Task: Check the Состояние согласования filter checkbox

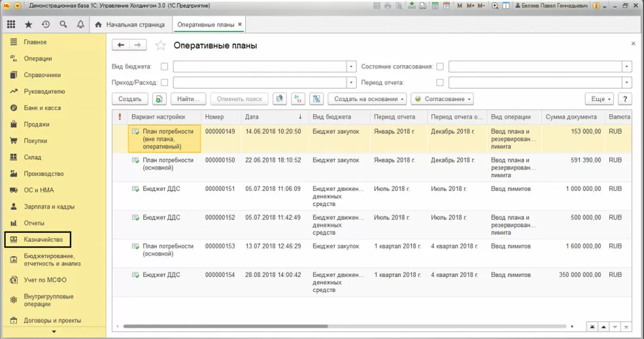Action: [440, 67]
